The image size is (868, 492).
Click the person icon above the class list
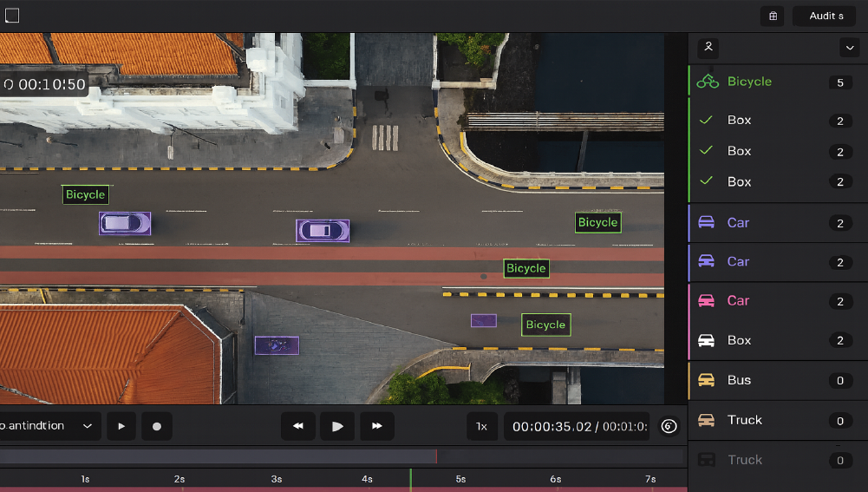(x=708, y=48)
